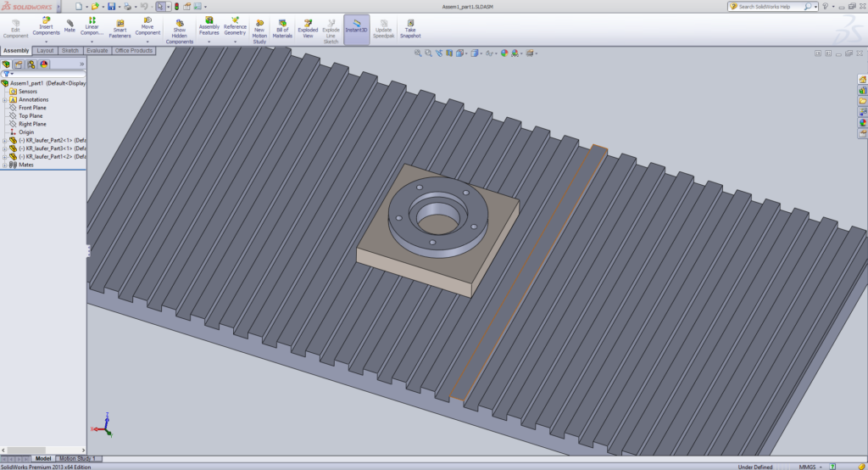This screenshot has width=868, height=470.
Task: Click Previous View icon in view toolbar
Action: 439,53
